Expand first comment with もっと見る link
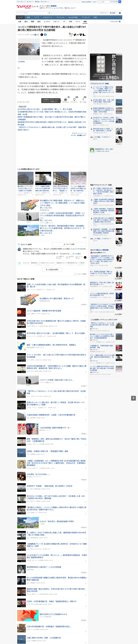The image size is (138, 644). coord(77,254)
